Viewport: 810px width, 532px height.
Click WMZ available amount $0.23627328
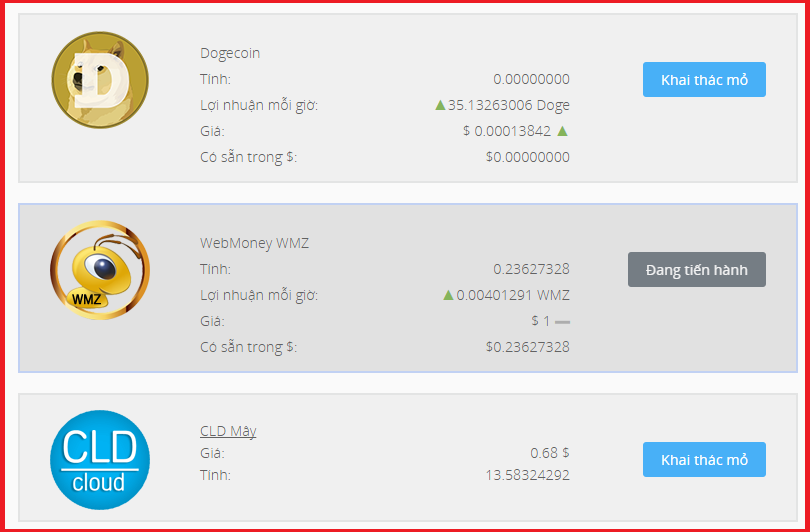pyautogui.click(x=527, y=347)
